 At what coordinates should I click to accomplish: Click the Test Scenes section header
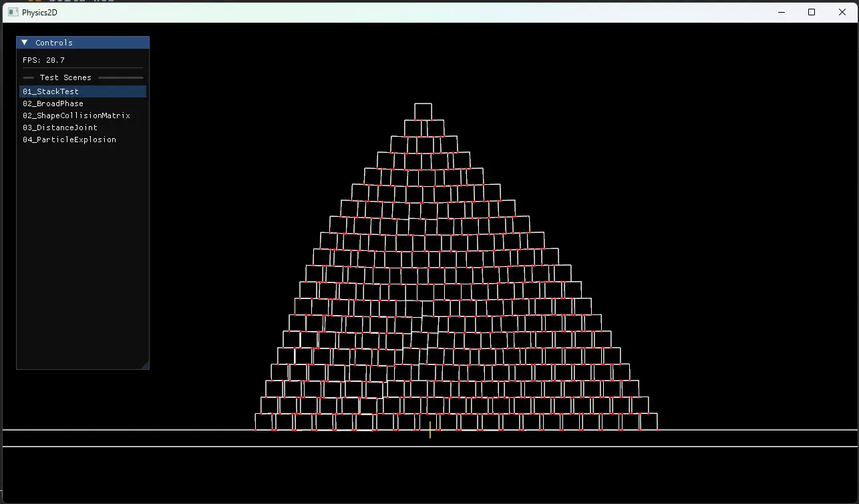point(65,77)
